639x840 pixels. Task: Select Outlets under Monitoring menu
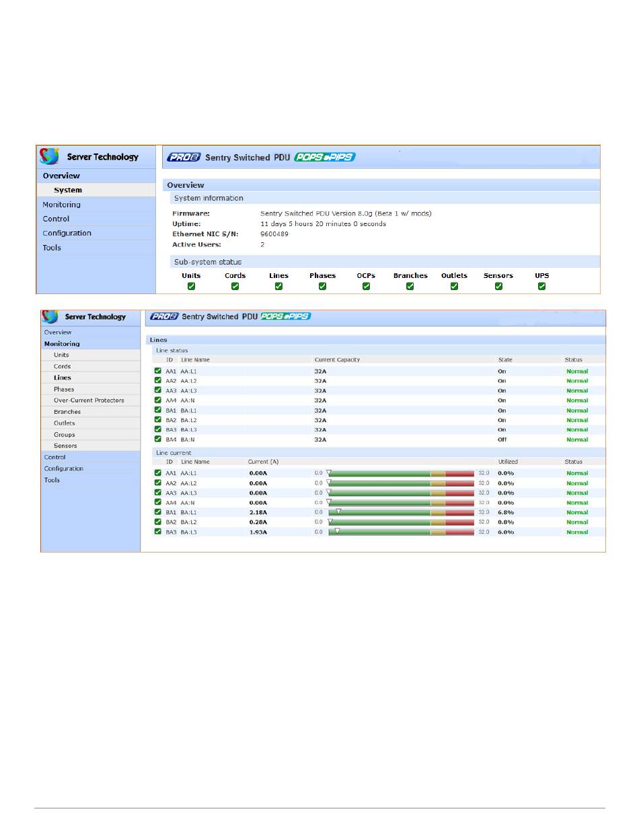91,423
